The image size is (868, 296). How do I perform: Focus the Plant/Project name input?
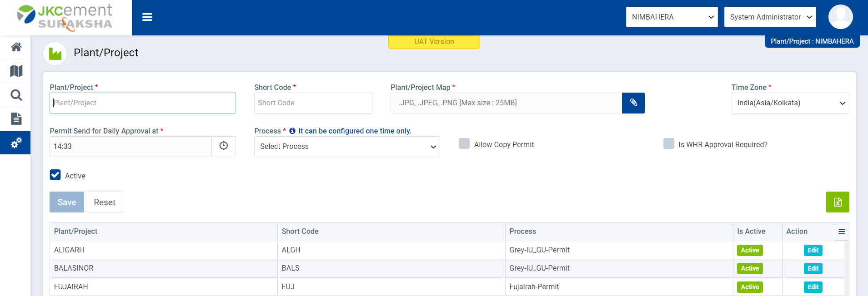coord(143,103)
